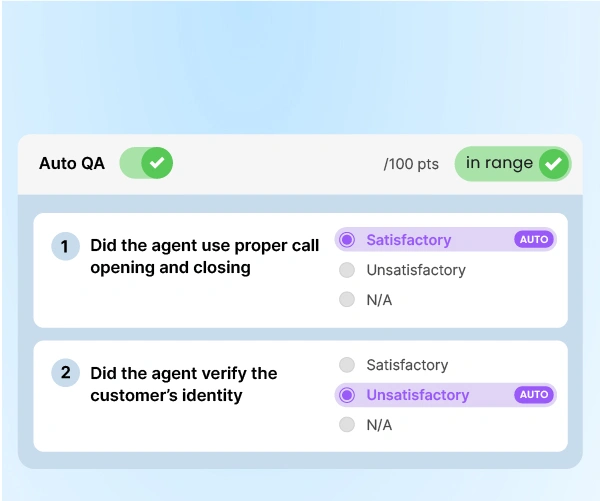The height and width of the screenshot is (501, 600).
Task: Click the number 1 question badge
Action: point(65,246)
